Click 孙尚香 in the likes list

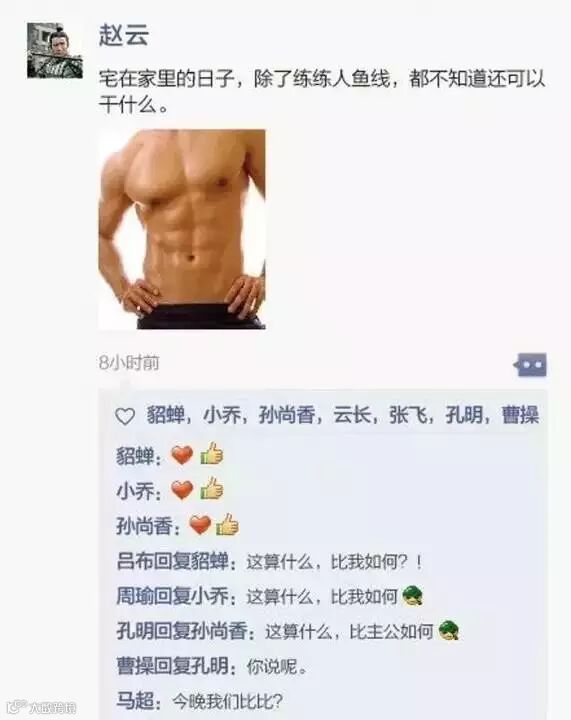pos(286,416)
